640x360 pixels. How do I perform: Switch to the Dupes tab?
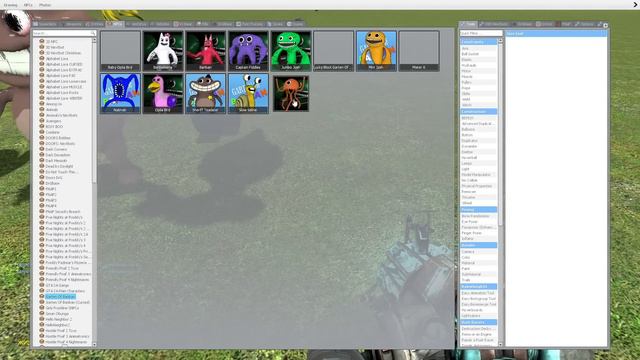295,24
